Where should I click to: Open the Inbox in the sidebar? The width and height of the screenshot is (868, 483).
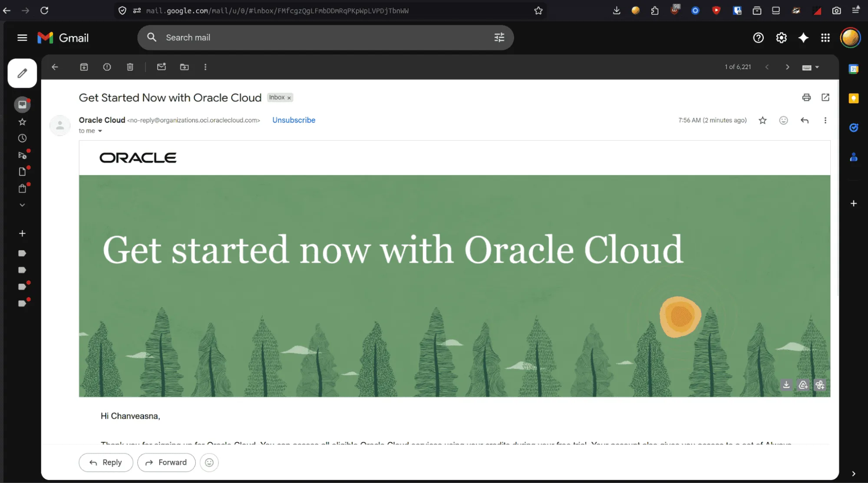coord(22,104)
